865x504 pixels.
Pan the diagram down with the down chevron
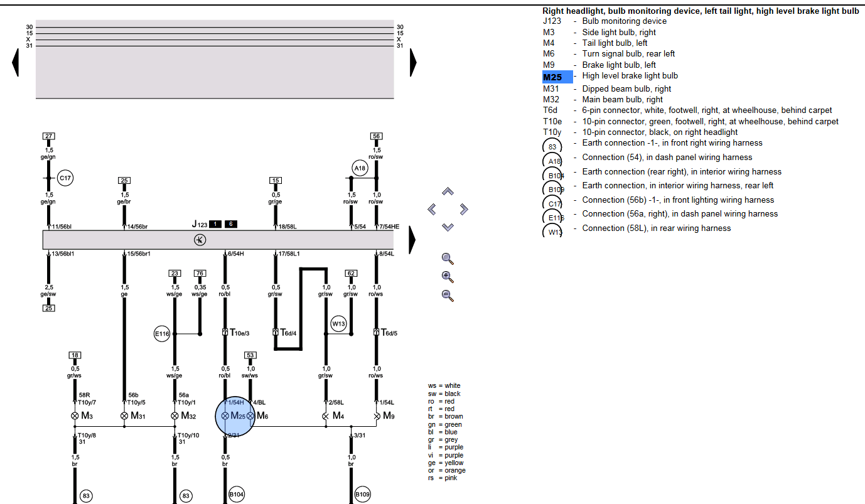pyautogui.click(x=448, y=227)
